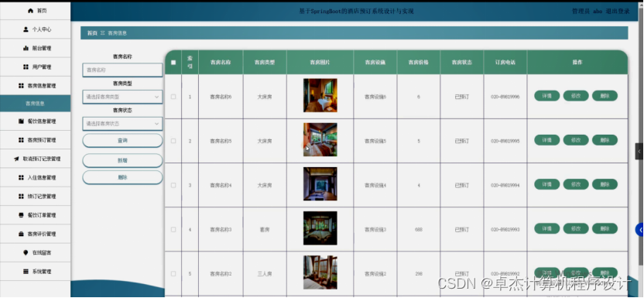This screenshot has height=298, width=644.
Task: Check the checkbox for row 客房名称6
Action: (x=173, y=97)
